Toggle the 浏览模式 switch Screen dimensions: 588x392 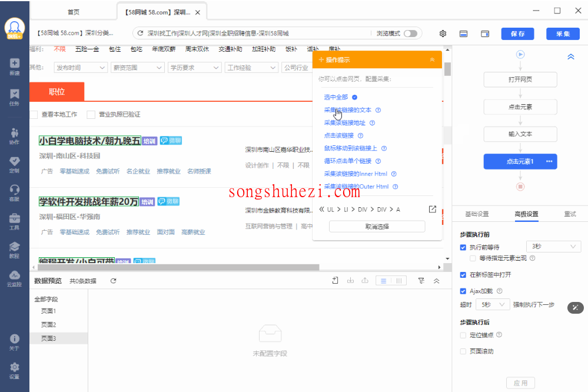pos(410,34)
